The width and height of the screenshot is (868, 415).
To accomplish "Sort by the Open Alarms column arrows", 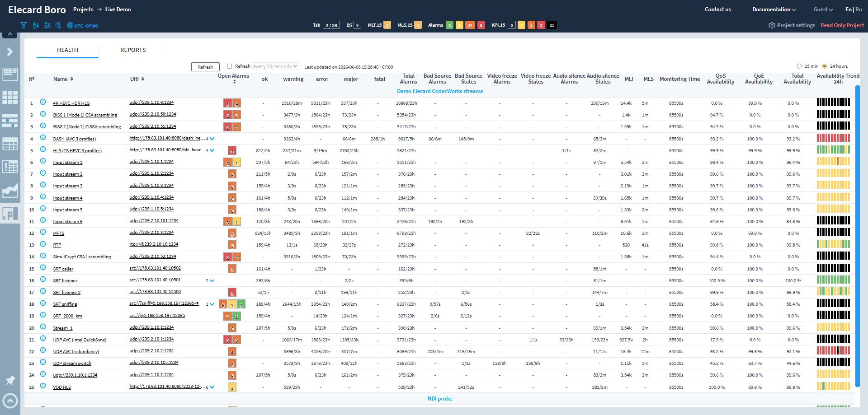I will tap(234, 82).
